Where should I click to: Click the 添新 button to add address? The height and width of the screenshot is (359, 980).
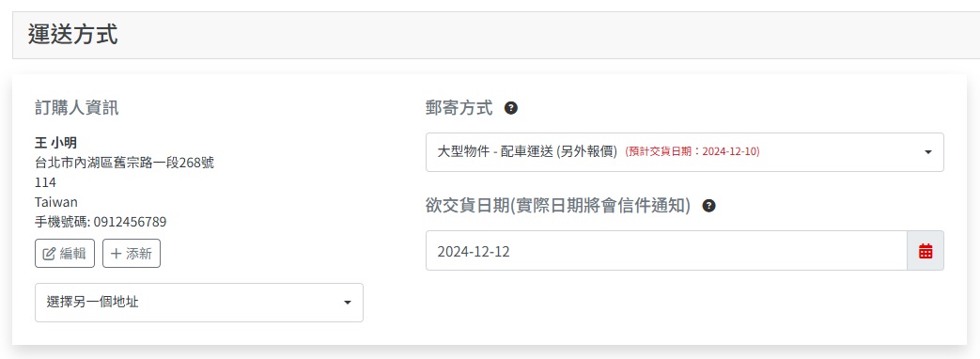pyautogui.click(x=132, y=254)
